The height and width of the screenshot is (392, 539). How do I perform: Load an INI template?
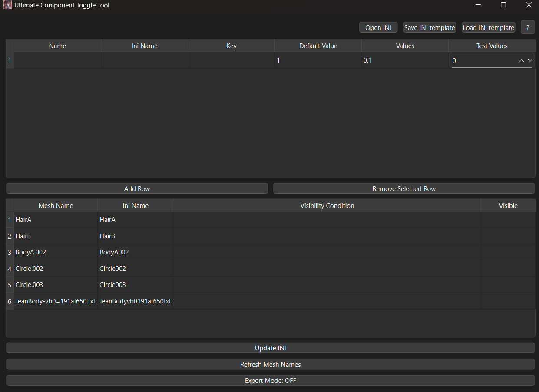coord(488,27)
